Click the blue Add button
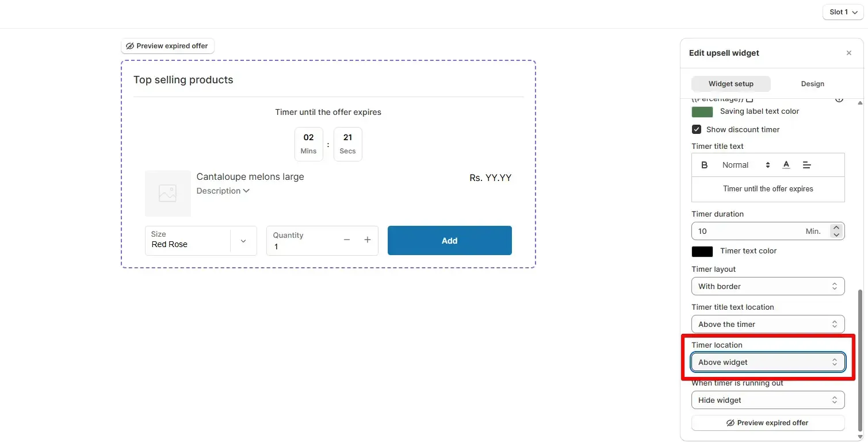Viewport: 868px width, 443px height. (449, 240)
